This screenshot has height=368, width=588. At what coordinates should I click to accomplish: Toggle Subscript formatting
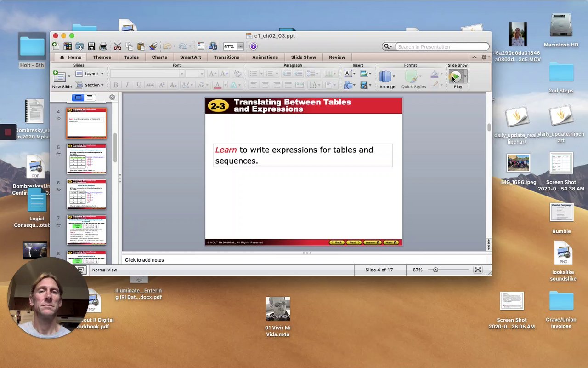point(173,85)
